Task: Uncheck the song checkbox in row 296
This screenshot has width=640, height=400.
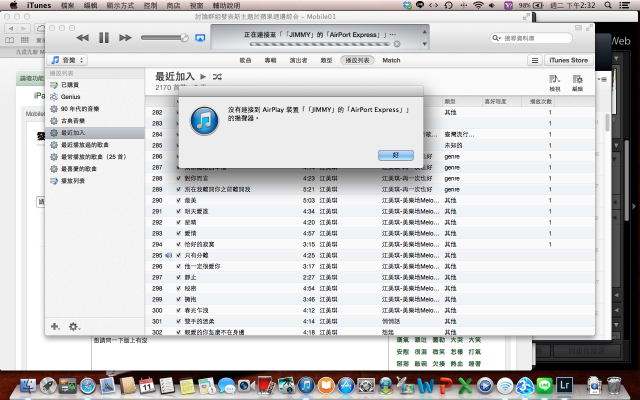Action: tap(178, 267)
